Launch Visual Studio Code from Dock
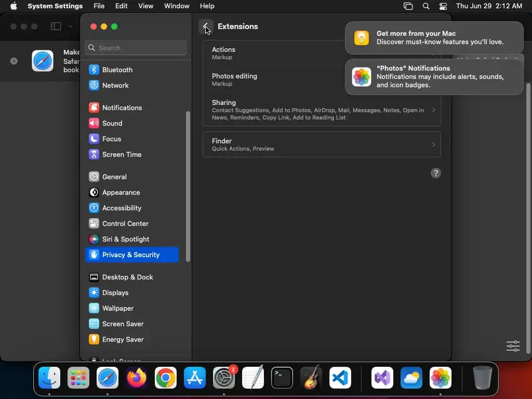This screenshot has height=399, width=532. click(x=340, y=378)
